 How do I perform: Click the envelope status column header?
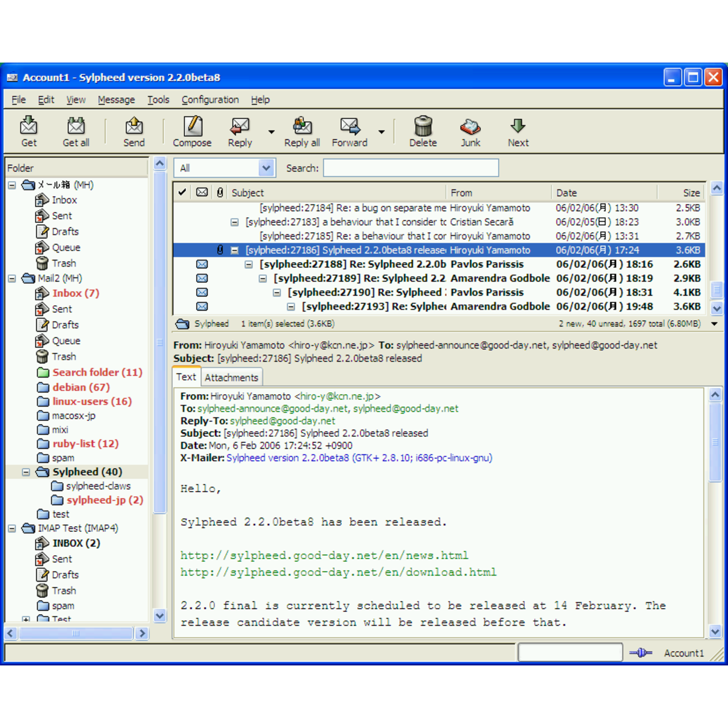tap(202, 192)
